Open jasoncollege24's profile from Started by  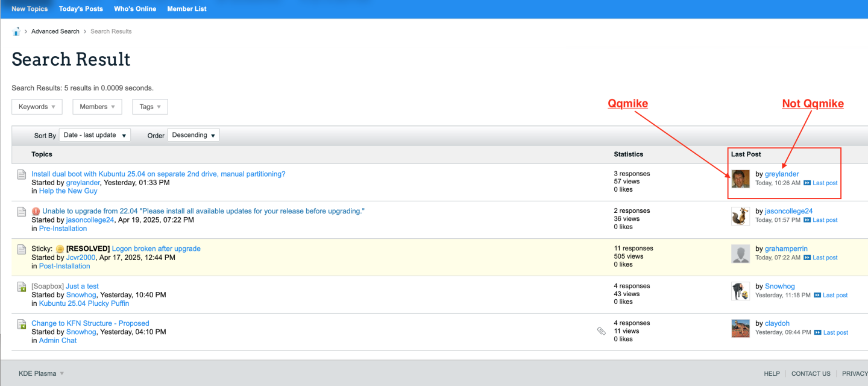[x=90, y=220]
